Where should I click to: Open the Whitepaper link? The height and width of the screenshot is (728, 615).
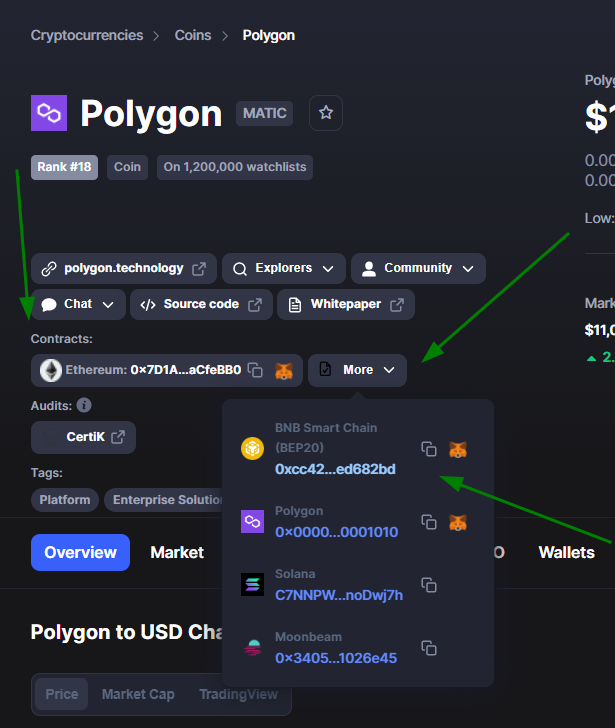pos(346,304)
